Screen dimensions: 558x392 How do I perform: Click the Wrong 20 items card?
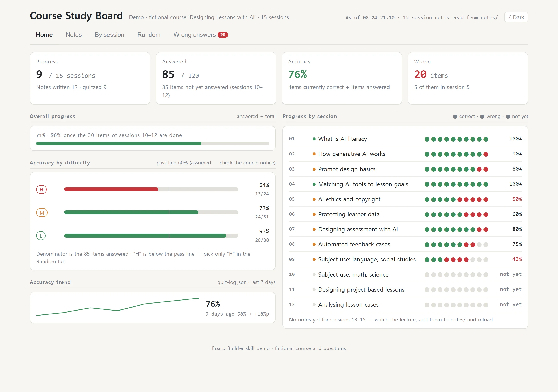point(468,78)
